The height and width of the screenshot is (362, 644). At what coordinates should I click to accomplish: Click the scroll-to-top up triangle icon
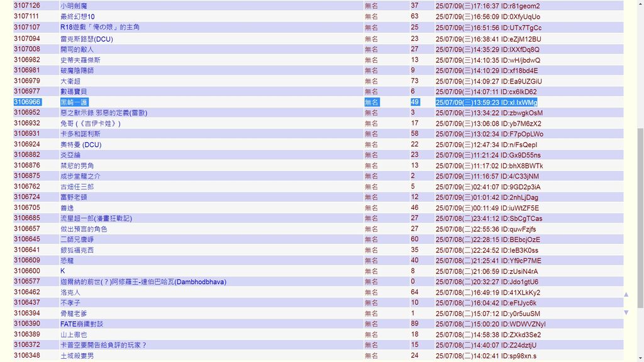626,294
